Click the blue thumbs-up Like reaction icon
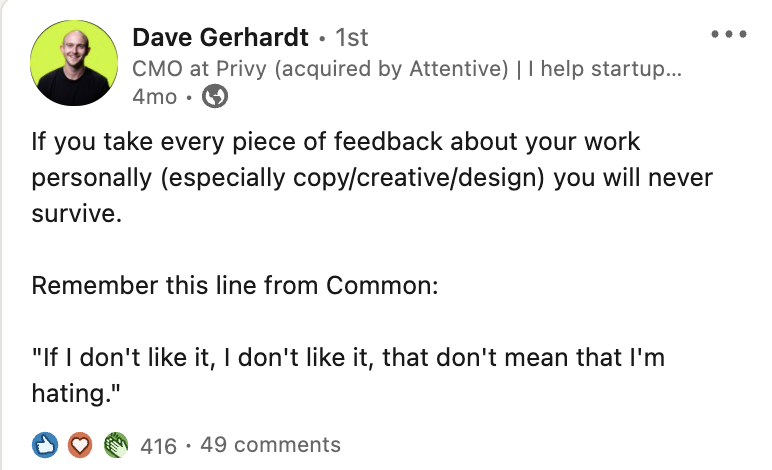Screen dimensions: 772x470 click(x=46, y=444)
